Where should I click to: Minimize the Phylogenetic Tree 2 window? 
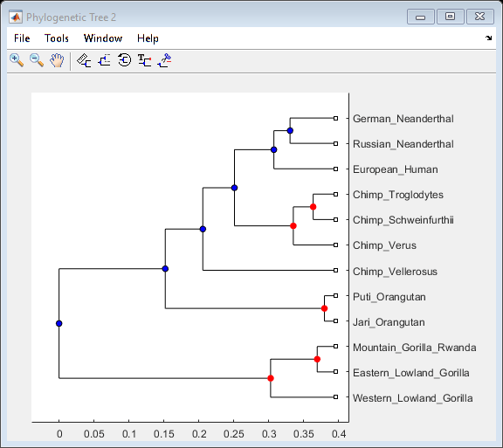pos(421,17)
